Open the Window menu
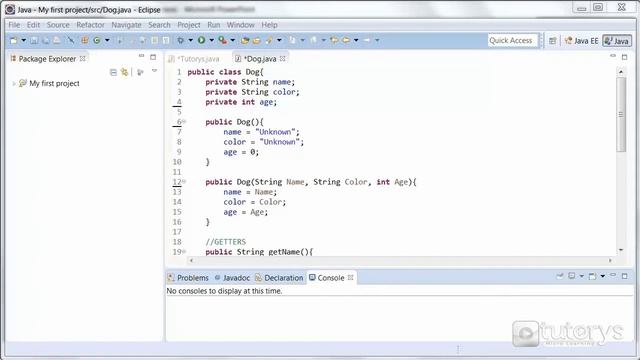 click(x=240, y=25)
